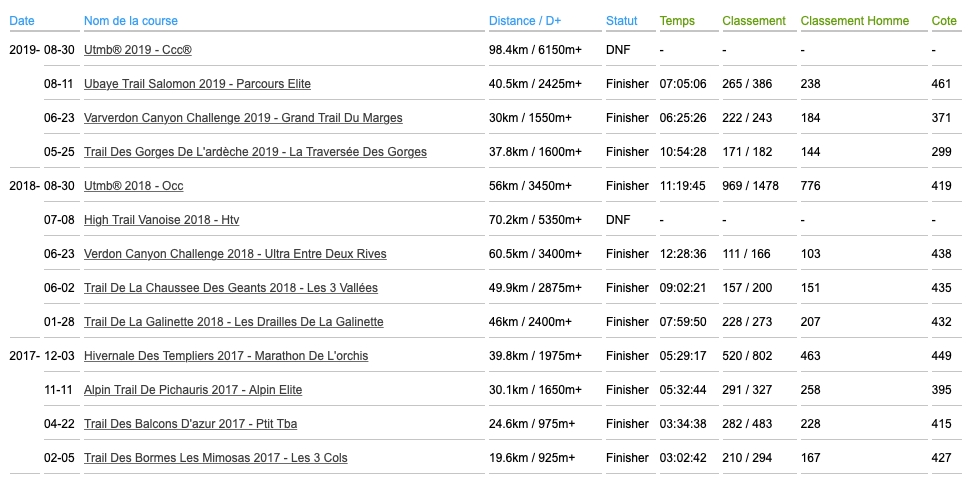This screenshot has height=481, width=975.
Task: Click Alpin Trail De Pichauris 2017 link
Action: click(x=193, y=390)
